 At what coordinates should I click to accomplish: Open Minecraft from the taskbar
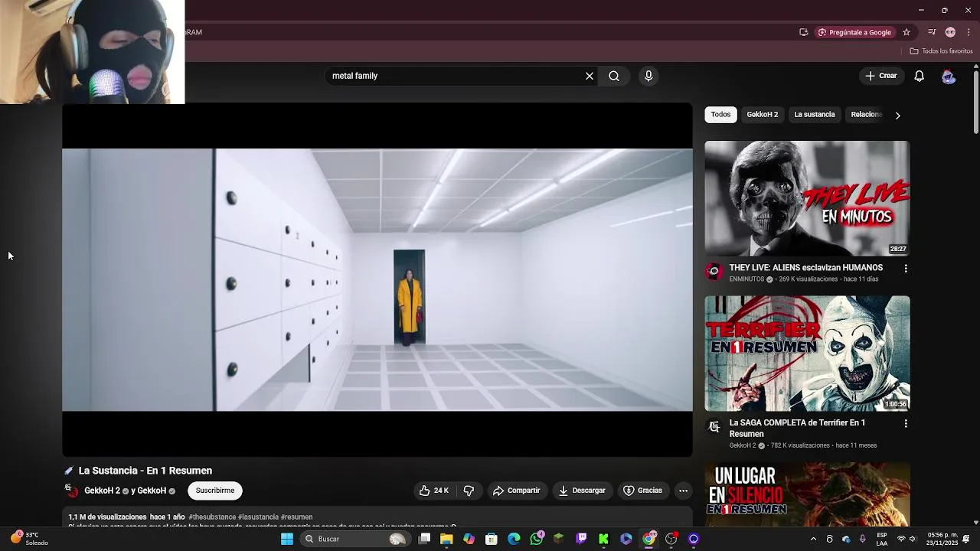tap(559, 539)
